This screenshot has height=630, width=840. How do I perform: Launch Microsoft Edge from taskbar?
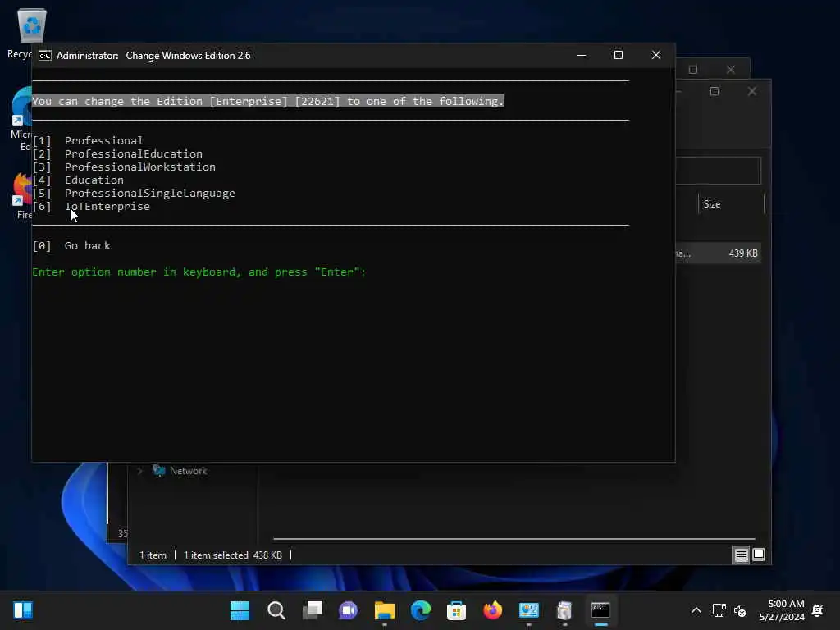pos(421,610)
